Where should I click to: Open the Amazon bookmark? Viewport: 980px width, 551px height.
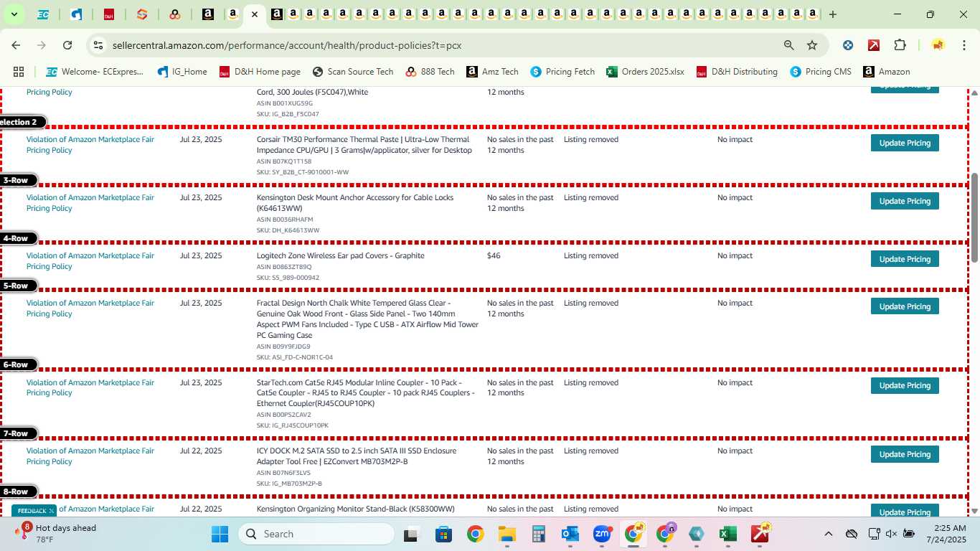tap(887, 72)
